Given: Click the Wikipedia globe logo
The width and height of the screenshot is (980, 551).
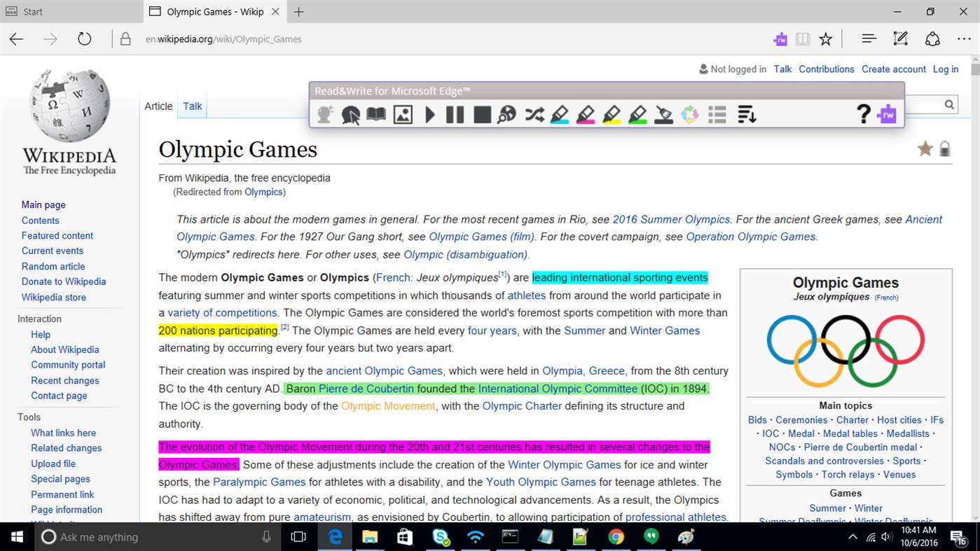Looking at the screenshot, I should pyautogui.click(x=69, y=106).
